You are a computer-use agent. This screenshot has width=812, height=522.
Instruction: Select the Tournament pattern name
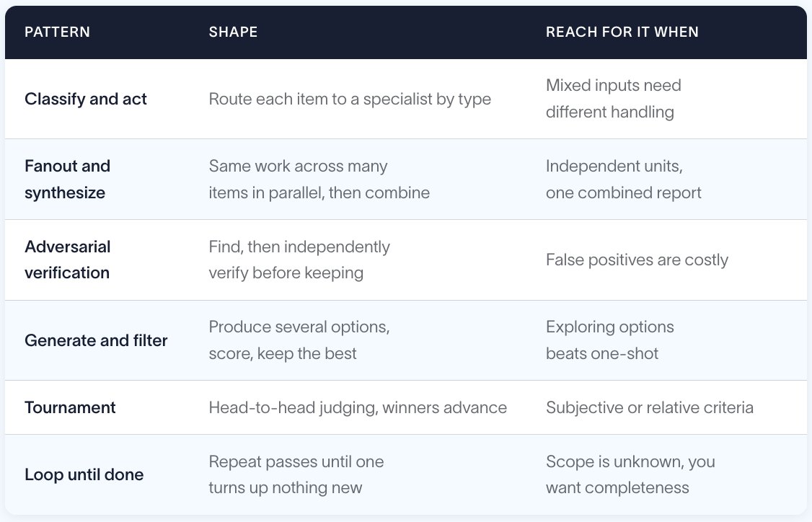[70, 407]
